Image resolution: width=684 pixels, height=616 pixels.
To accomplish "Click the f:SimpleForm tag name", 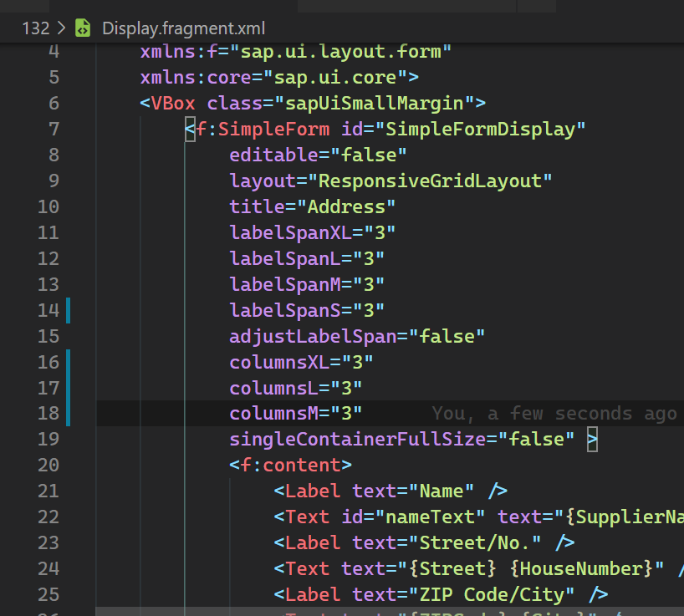I will click(263, 130).
